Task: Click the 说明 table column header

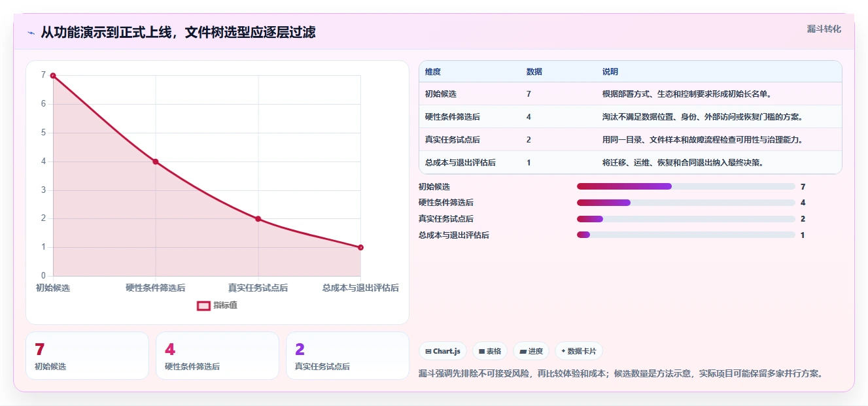Action: [x=610, y=72]
